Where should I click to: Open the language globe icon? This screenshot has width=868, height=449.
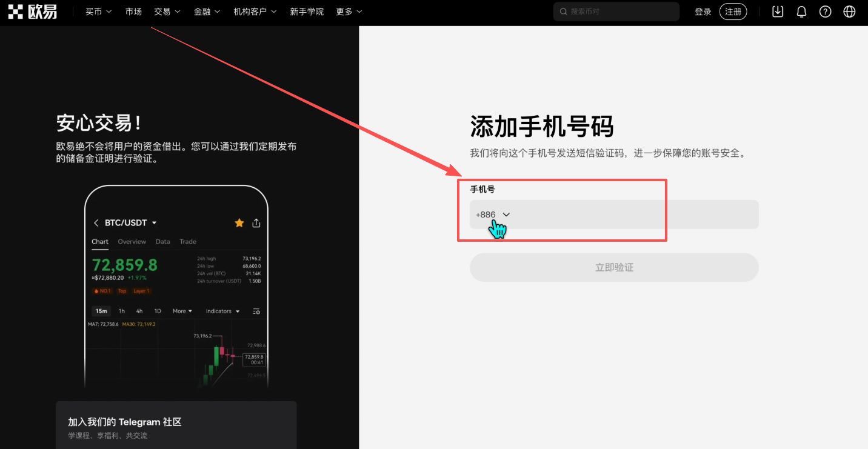[x=849, y=12]
